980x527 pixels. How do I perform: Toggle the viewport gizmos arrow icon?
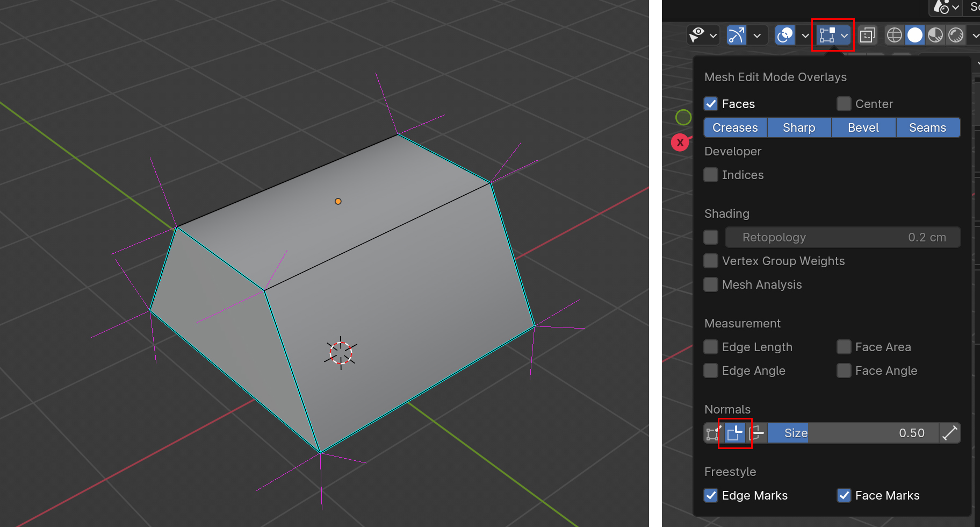(737, 35)
